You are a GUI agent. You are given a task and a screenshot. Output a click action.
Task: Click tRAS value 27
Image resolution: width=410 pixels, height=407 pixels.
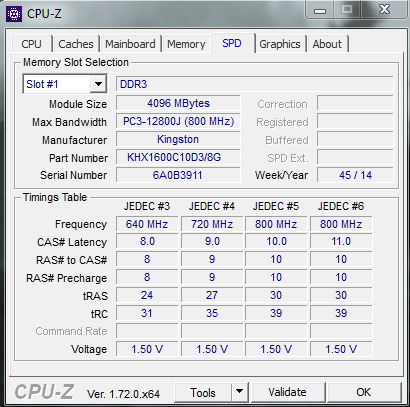point(212,295)
